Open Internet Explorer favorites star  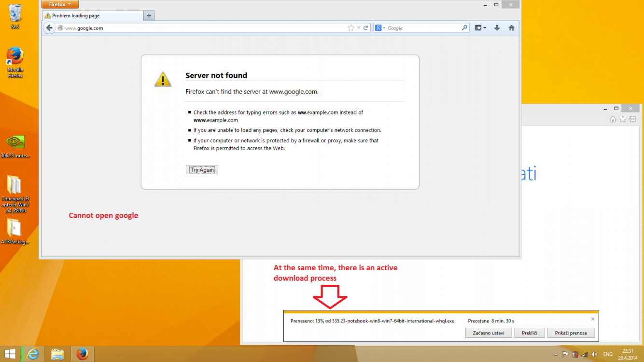pyautogui.click(x=623, y=119)
